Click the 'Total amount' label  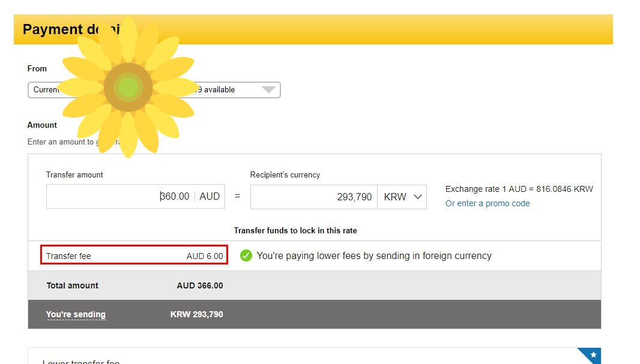click(72, 285)
